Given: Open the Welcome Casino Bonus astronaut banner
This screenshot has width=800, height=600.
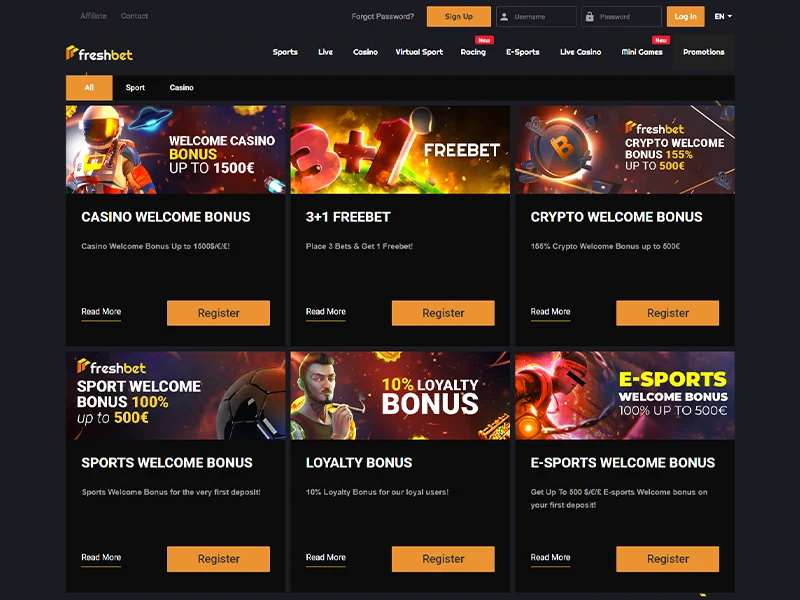Looking at the screenshot, I should [x=176, y=149].
